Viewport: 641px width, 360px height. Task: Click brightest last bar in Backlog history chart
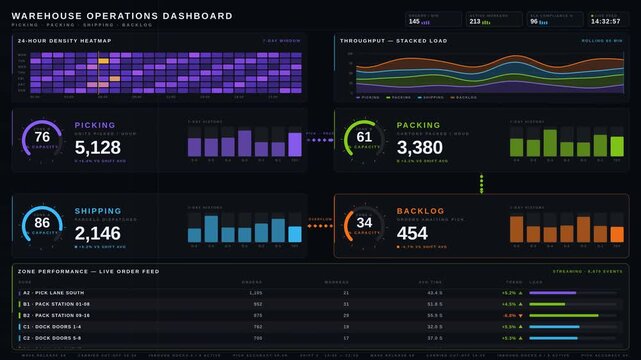click(617, 235)
